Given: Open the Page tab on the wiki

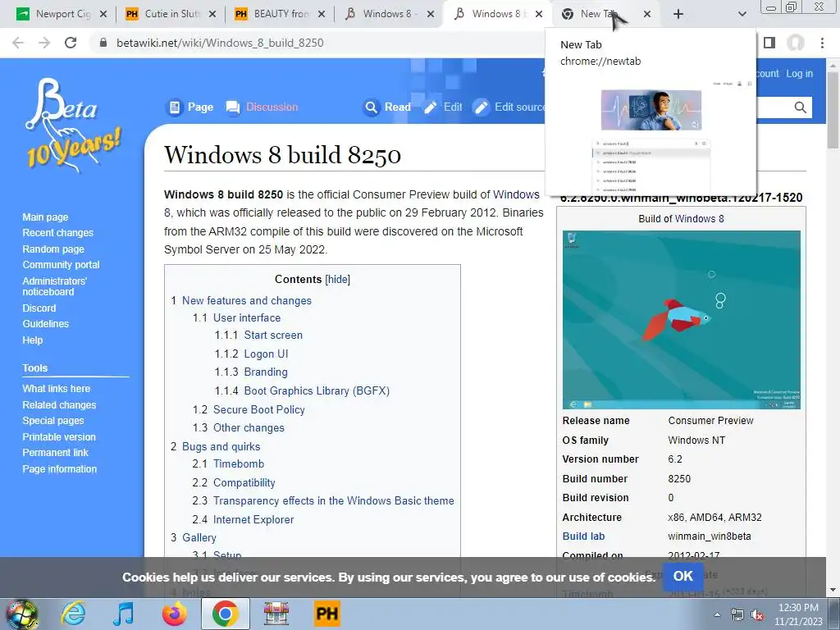Looking at the screenshot, I should (x=189, y=107).
